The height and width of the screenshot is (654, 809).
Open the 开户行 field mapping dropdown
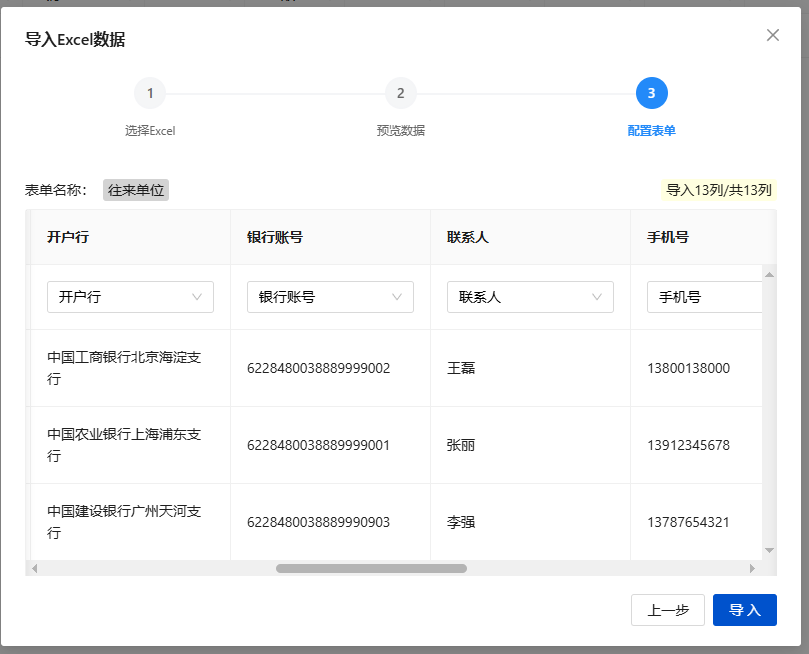tap(130, 297)
